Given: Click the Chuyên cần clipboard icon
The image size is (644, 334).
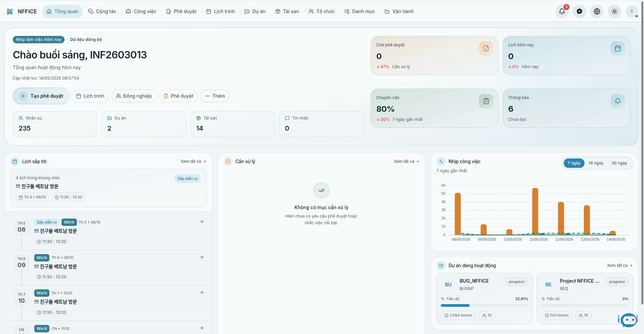Looking at the screenshot, I should tap(486, 101).
